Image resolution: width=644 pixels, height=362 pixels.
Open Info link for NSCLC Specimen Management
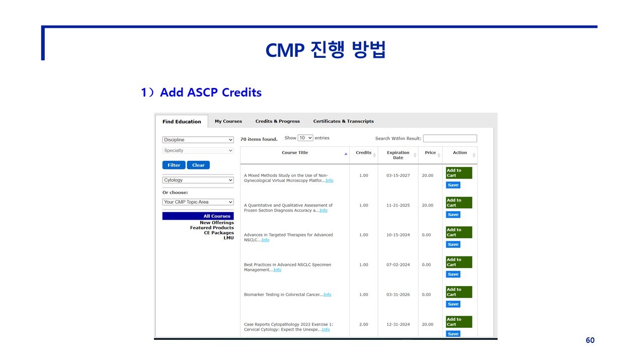[277, 270]
